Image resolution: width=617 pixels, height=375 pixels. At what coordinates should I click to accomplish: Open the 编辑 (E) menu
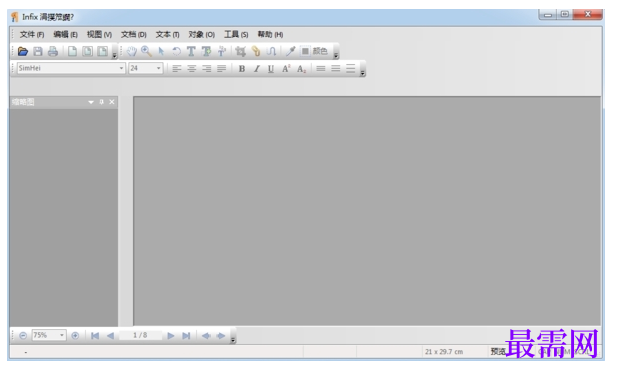[65, 35]
